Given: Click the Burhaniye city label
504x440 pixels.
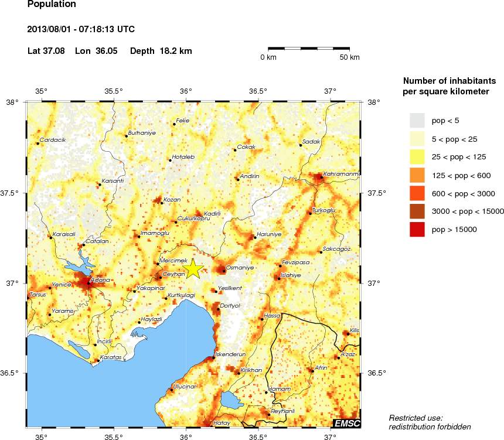Looking at the screenshot, I should (x=142, y=133).
